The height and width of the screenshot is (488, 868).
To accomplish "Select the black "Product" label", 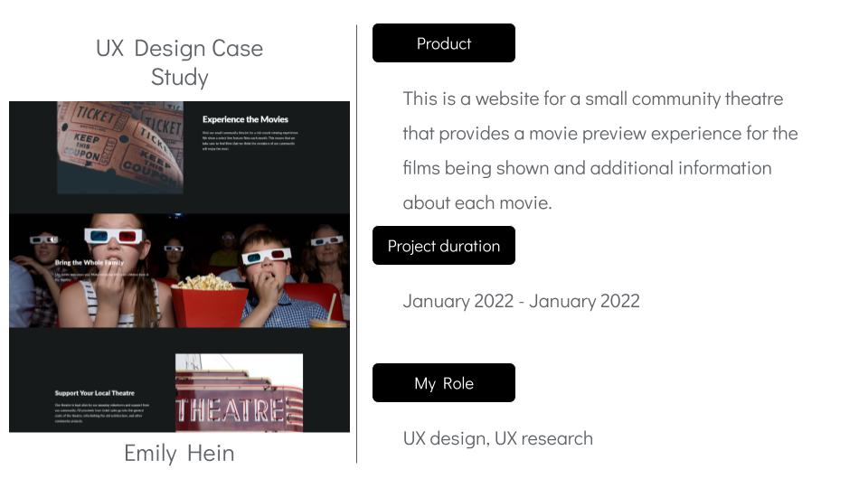I will click(x=443, y=43).
